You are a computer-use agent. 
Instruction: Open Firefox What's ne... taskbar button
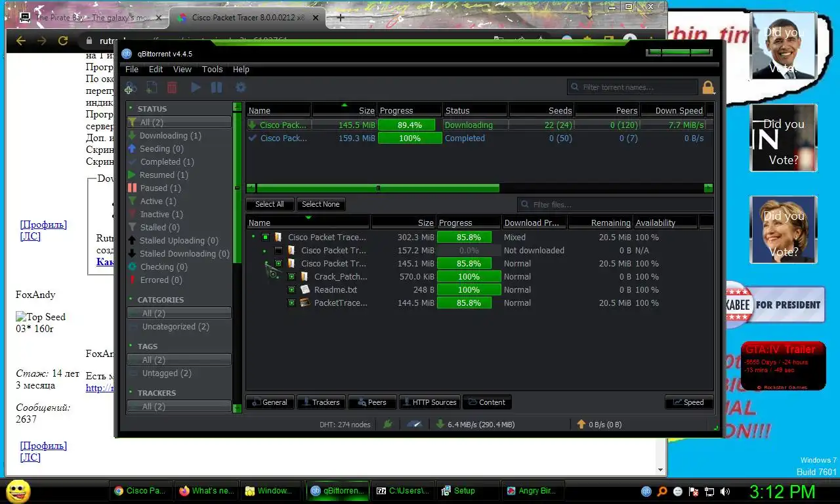[206, 491]
